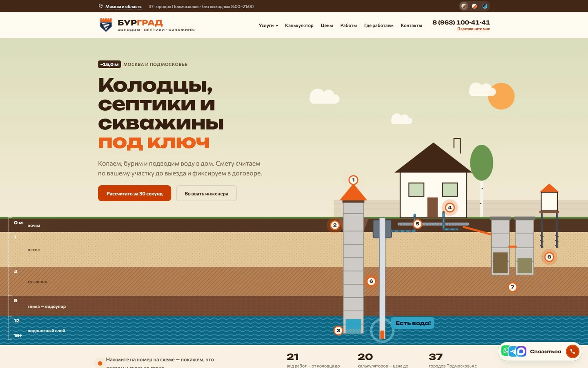Image resolution: width=588 pixels, height=368 pixels.
Task: Select scheme marker number 7 under septic tanks
Action: [x=512, y=287]
